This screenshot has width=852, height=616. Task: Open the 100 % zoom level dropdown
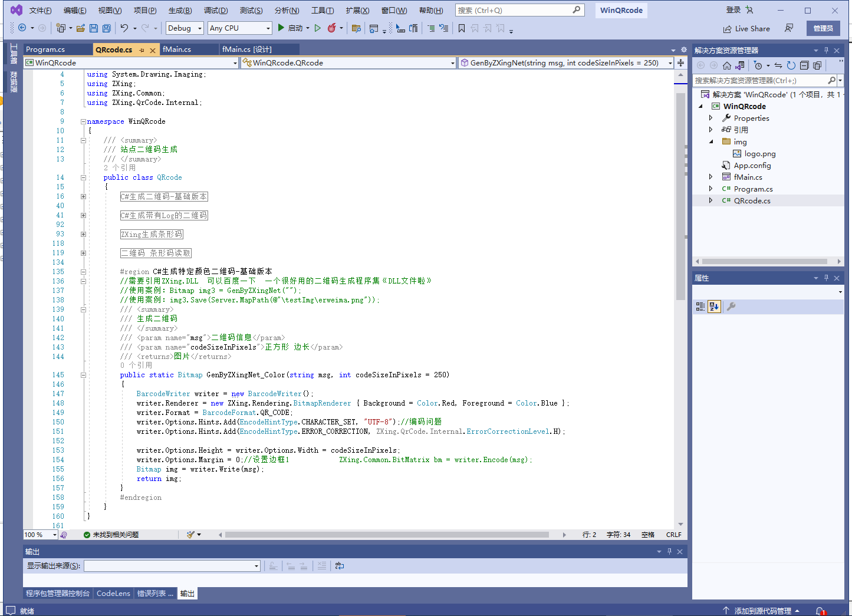(x=41, y=535)
